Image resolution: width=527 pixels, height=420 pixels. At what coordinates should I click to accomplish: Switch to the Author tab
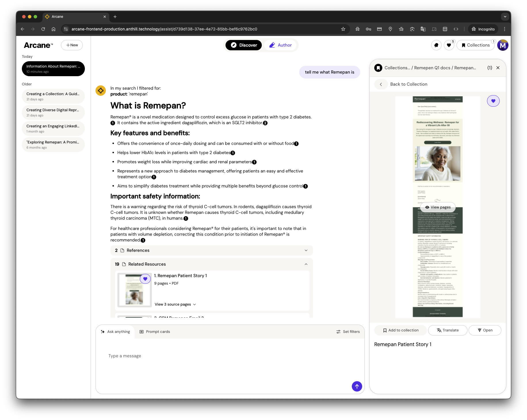click(280, 45)
